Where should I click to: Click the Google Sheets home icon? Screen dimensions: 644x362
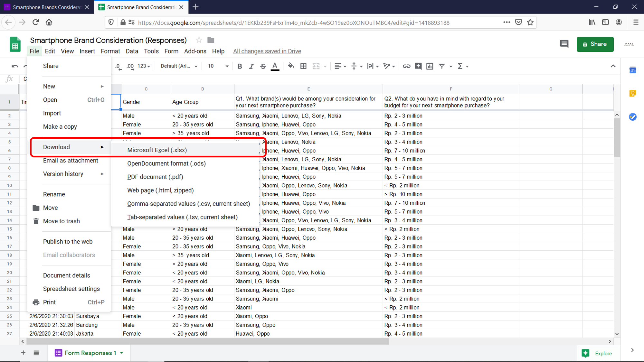point(15,44)
